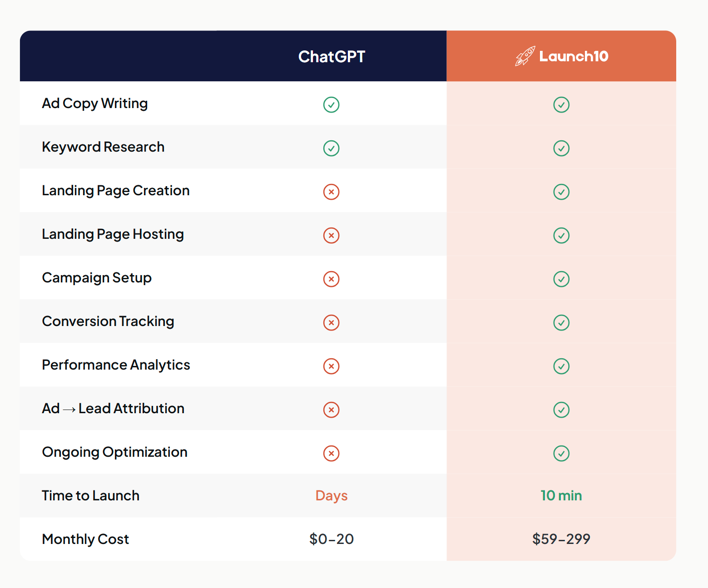708x588 pixels.
Task: Click ChatGPT checkmark for Ad Copy Writing
Action: pos(332,104)
